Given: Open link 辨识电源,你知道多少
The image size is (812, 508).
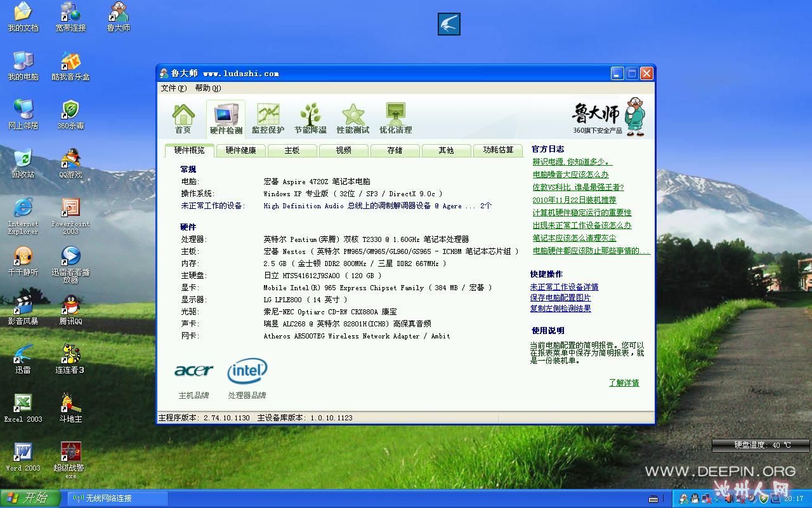Looking at the screenshot, I should pos(573,162).
